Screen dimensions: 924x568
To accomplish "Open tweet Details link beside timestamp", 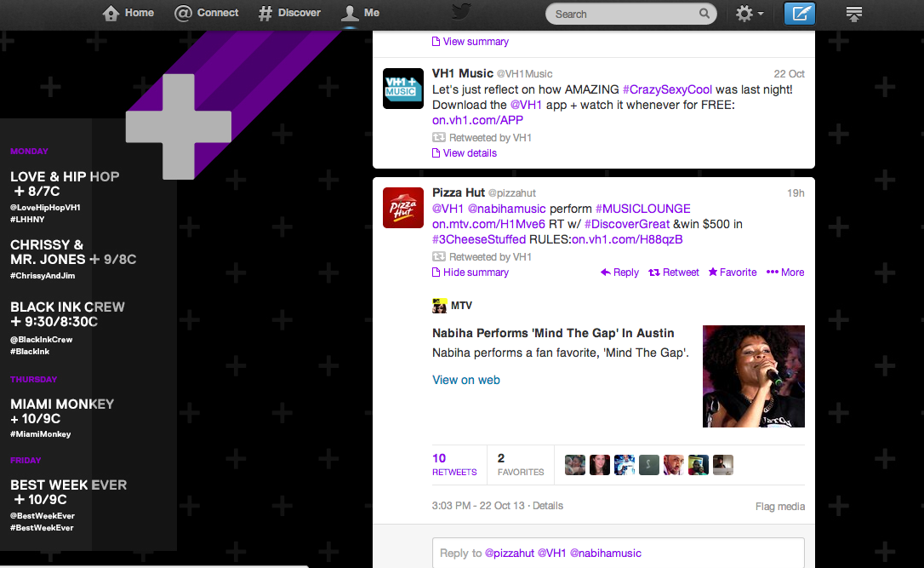I will click(x=548, y=506).
